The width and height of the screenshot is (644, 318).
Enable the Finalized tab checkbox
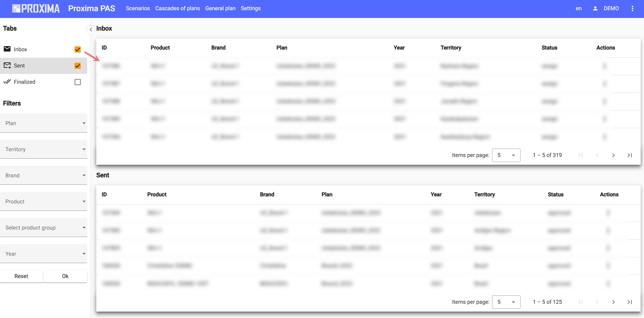[x=78, y=82]
